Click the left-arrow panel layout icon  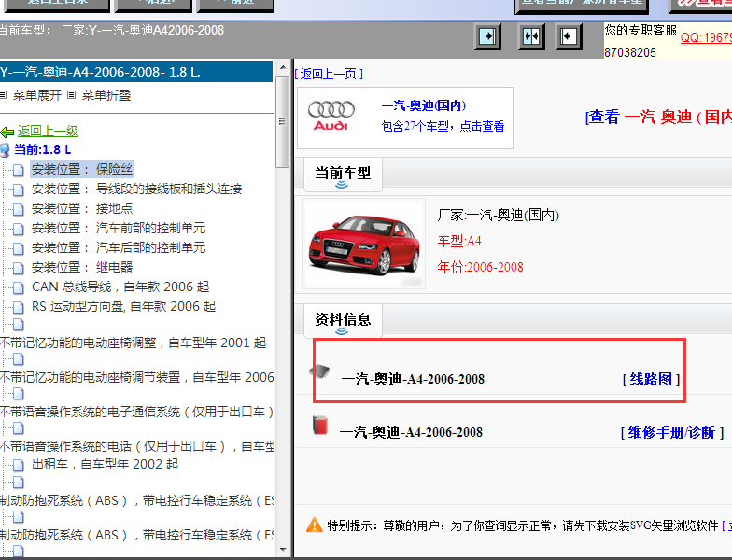tap(568, 36)
